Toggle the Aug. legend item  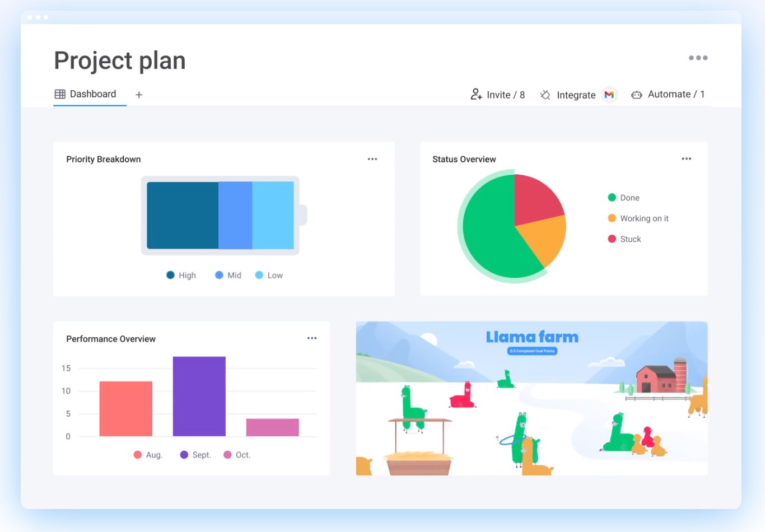[x=148, y=455]
